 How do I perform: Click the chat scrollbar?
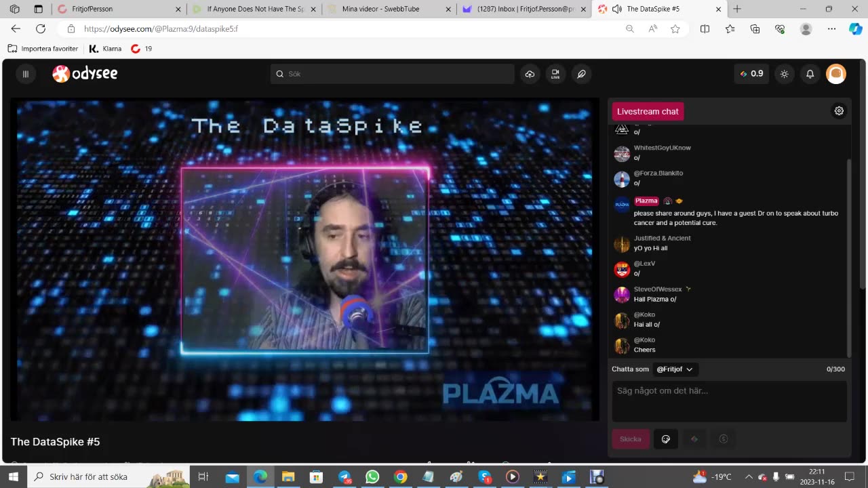click(849, 258)
